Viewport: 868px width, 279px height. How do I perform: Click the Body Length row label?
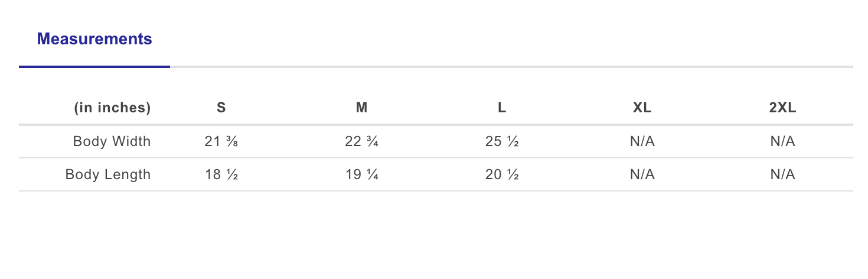pyautogui.click(x=108, y=175)
